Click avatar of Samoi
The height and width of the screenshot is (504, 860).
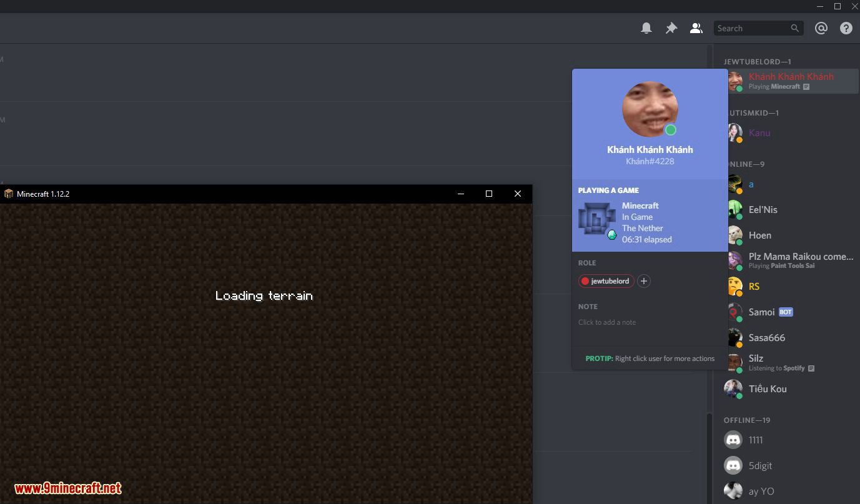coord(734,312)
